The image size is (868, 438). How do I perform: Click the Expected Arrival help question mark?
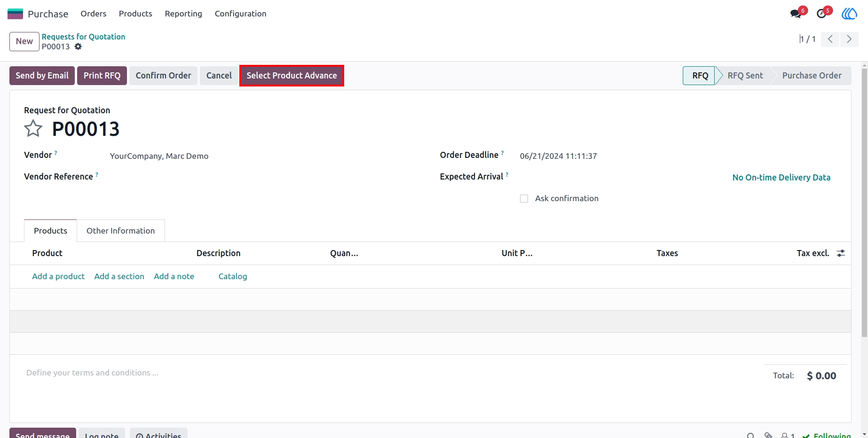[x=507, y=174]
